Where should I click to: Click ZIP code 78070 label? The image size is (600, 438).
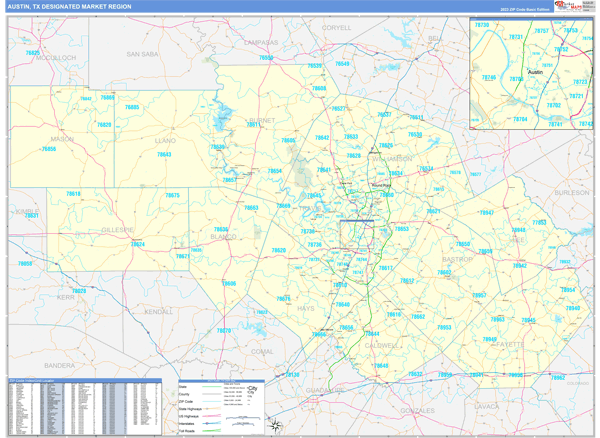tap(223, 331)
